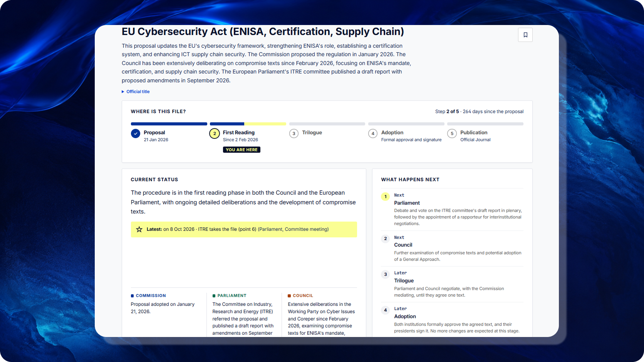644x362 pixels.
Task: Click the Parliament heading in What Happens Next
Action: tap(407, 203)
